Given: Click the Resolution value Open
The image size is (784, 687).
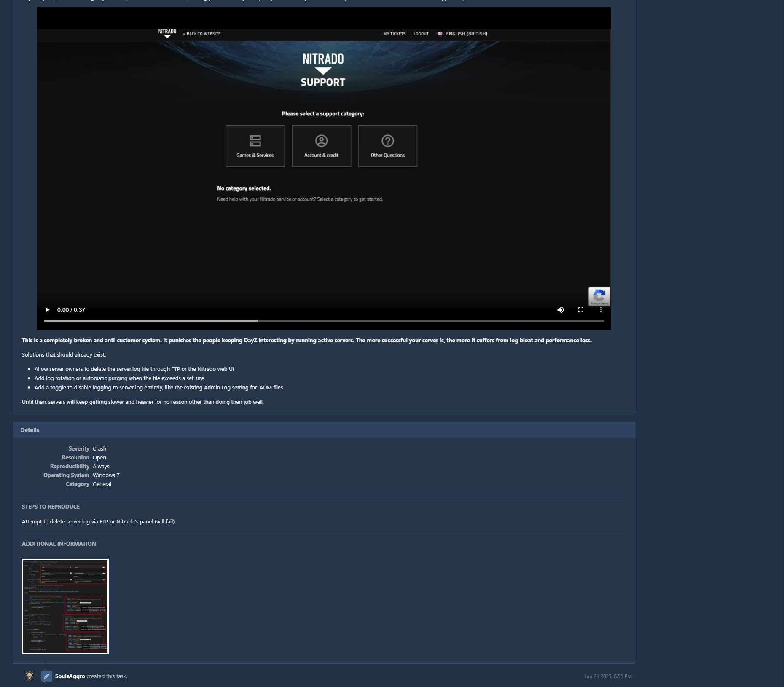Looking at the screenshot, I should (x=99, y=458).
